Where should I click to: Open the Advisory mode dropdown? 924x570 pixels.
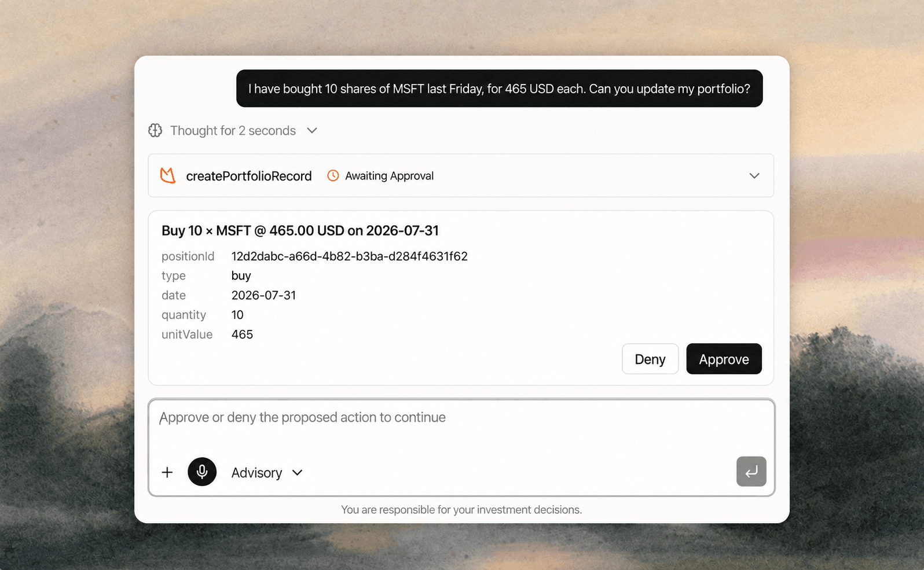coord(267,473)
